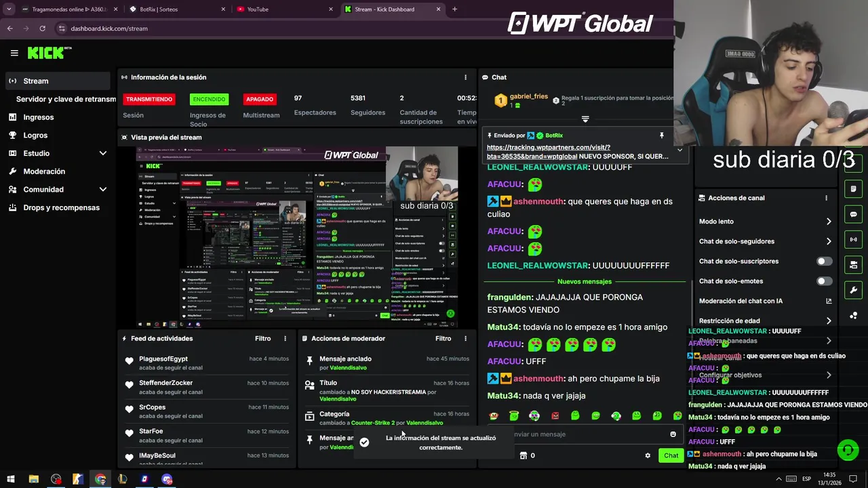Open chat widget icon in right rail
Screen dimensions: 868x488
[x=854, y=214]
